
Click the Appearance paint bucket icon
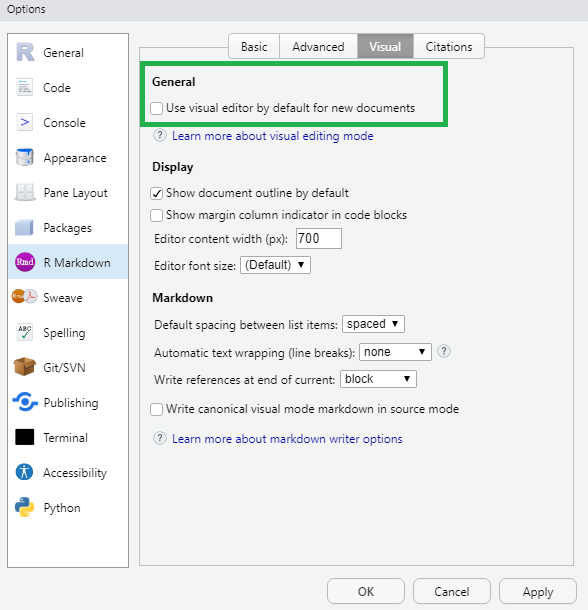pyautogui.click(x=25, y=158)
